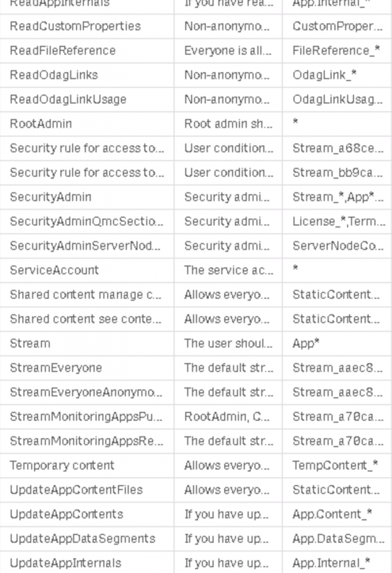The height and width of the screenshot is (573, 392).
Task: Select the RootAdmin rule row
Action: (41, 124)
